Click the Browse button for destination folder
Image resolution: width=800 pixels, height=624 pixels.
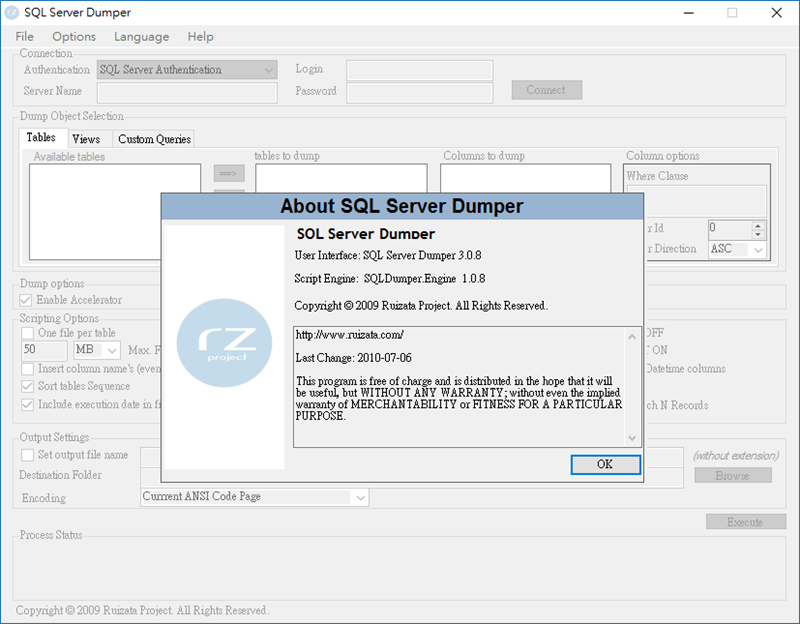click(x=733, y=476)
